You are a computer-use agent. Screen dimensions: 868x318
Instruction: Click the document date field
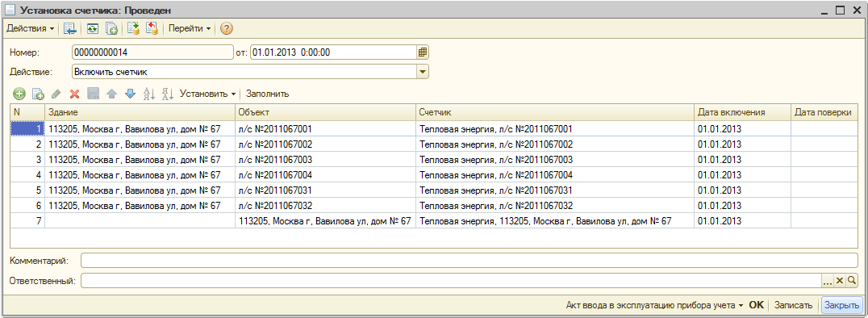333,52
